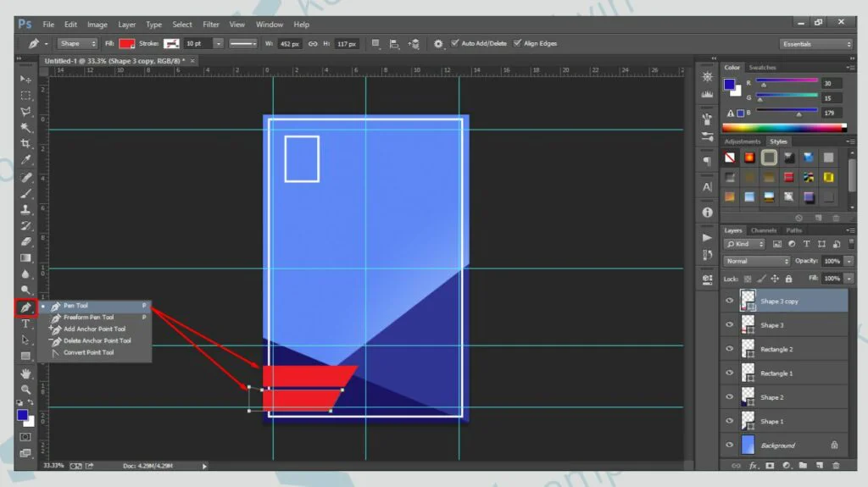Toggle the Auto Add/Delete checkbox
The image size is (868, 487).
coord(455,43)
